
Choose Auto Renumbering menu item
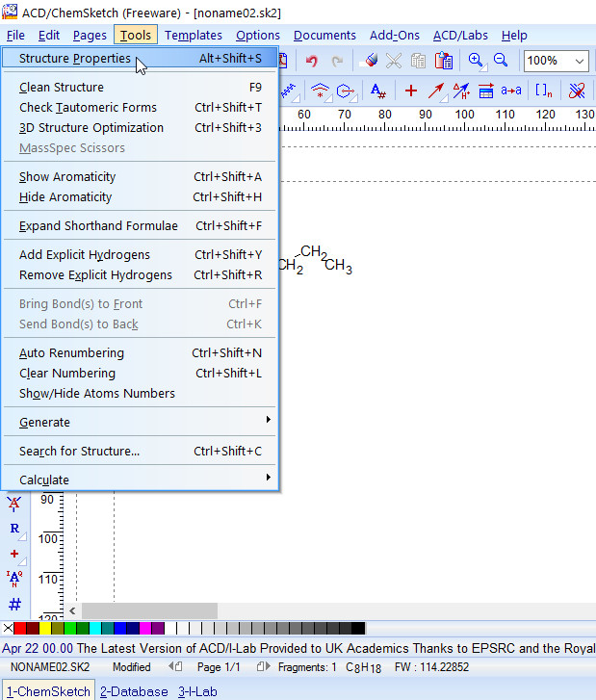(x=140, y=353)
